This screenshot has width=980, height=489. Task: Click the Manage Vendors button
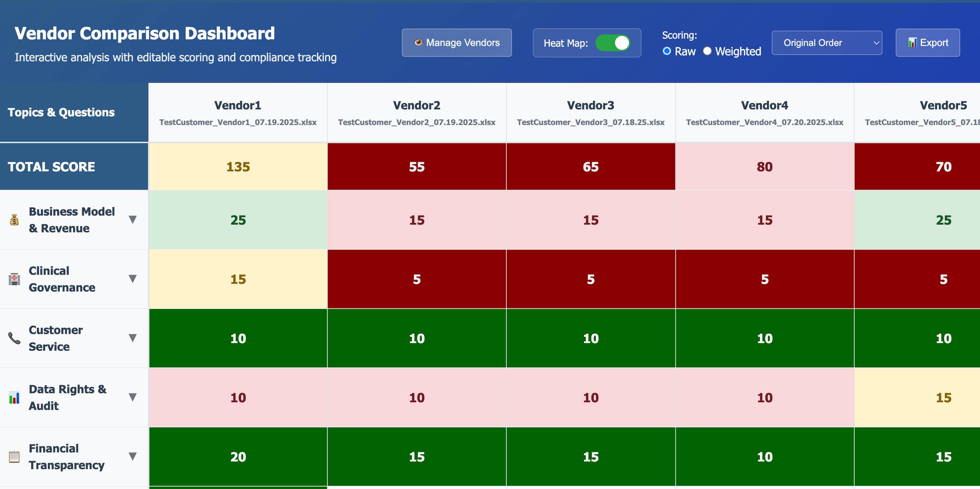[x=457, y=42]
